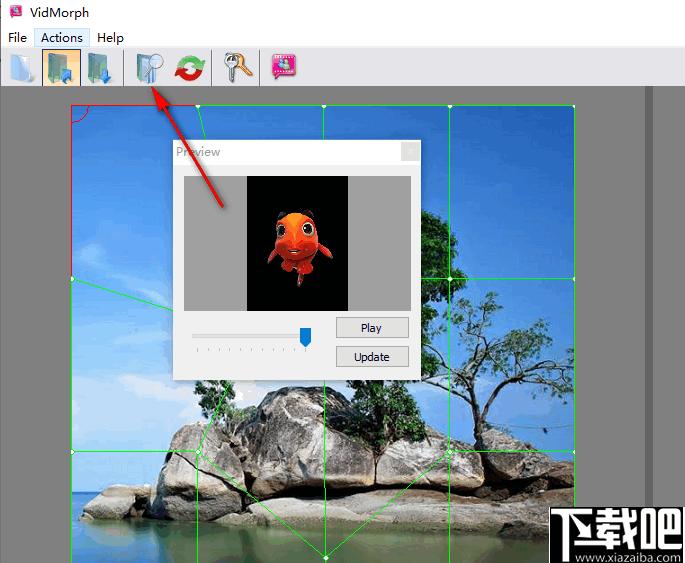Screen dimensions: 685x563
Task: Click the new project document icon
Action: (22, 68)
